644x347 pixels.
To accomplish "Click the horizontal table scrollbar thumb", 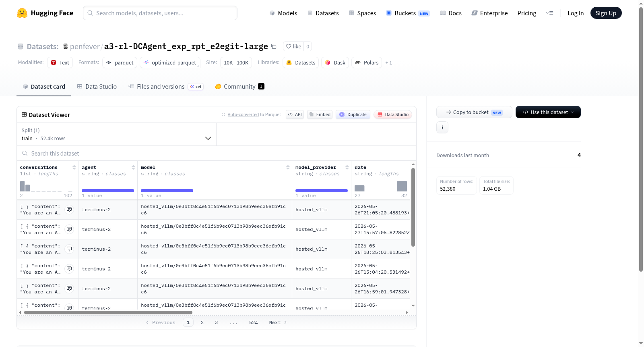I will [108, 312].
